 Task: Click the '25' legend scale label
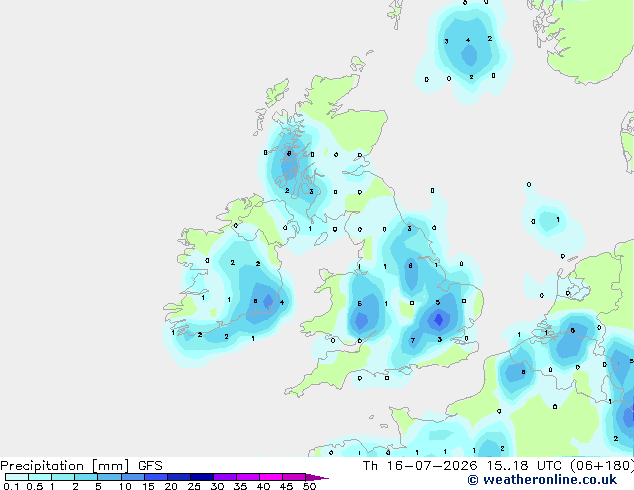coord(194,486)
